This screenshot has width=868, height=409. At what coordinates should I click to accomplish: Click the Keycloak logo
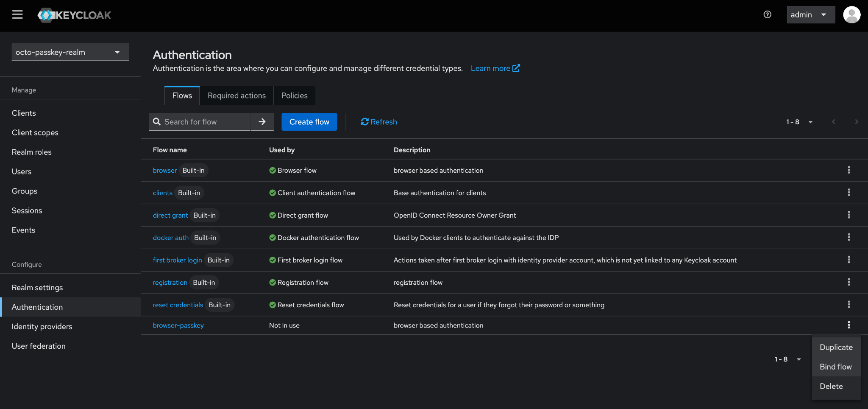(75, 15)
